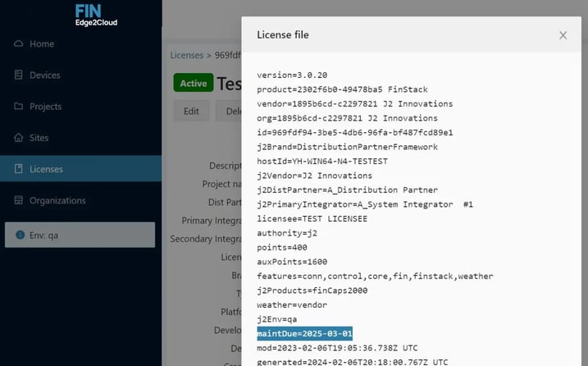Click the j2Vendor=J2 Innovations line
588x366 pixels.
pyautogui.click(x=314, y=176)
